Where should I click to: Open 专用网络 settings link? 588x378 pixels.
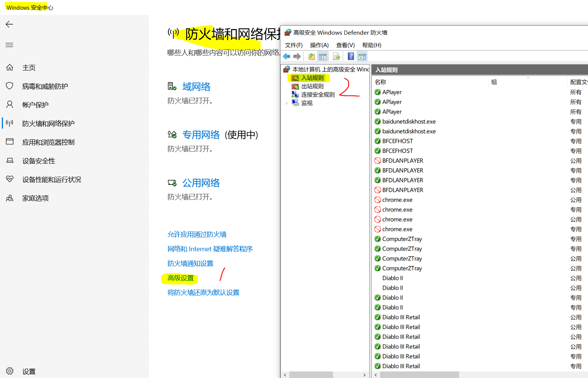[201, 135]
